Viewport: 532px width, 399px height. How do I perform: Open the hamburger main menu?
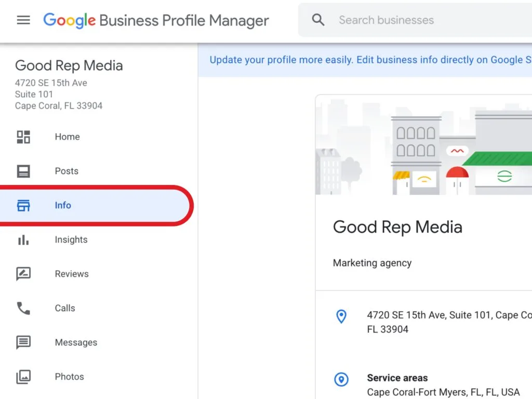point(23,20)
